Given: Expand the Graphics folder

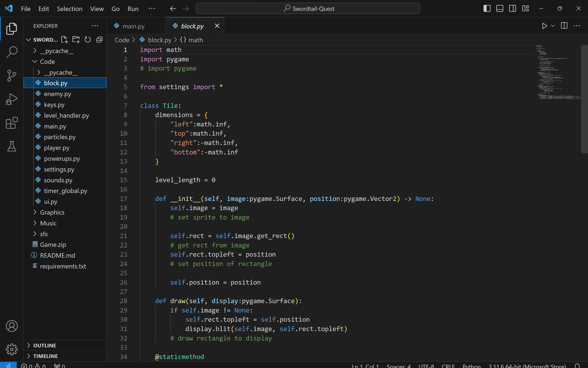Looking at the screenshot, I should [52, 212].
